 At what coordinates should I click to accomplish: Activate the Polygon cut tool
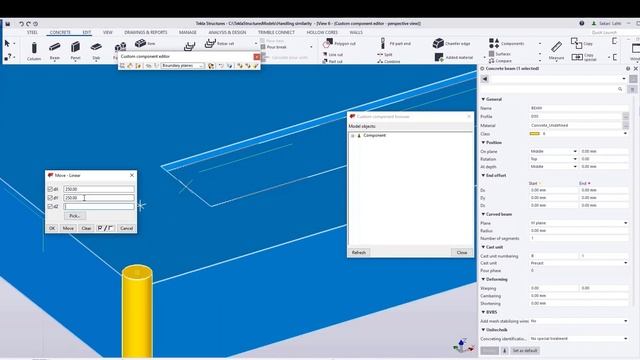tap(340, 43)
